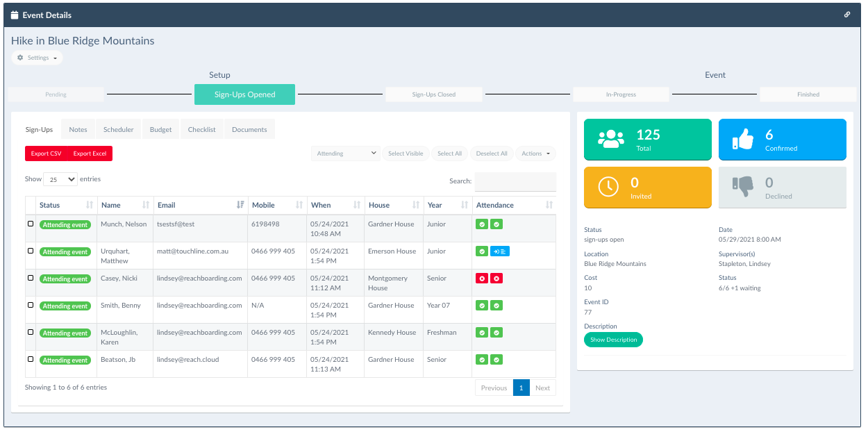Click second green check for Smith, Benny

click(496, 306)
